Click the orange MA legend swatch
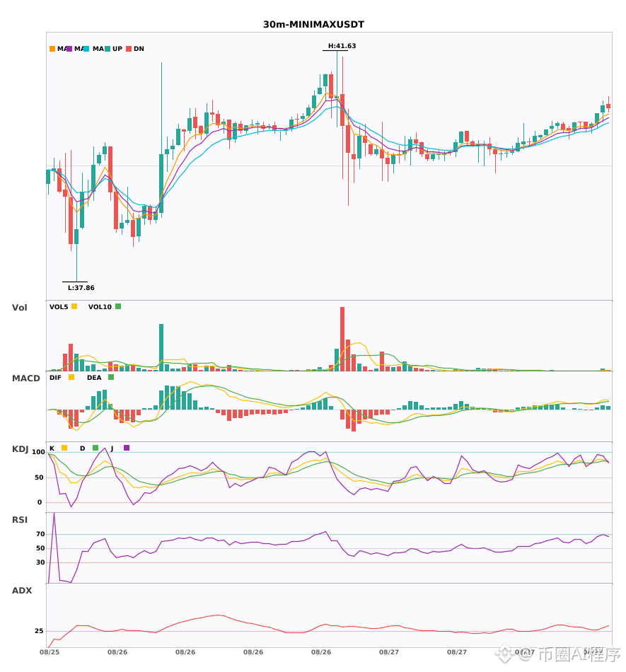This screenshot has height=672, width=626. 52,49
